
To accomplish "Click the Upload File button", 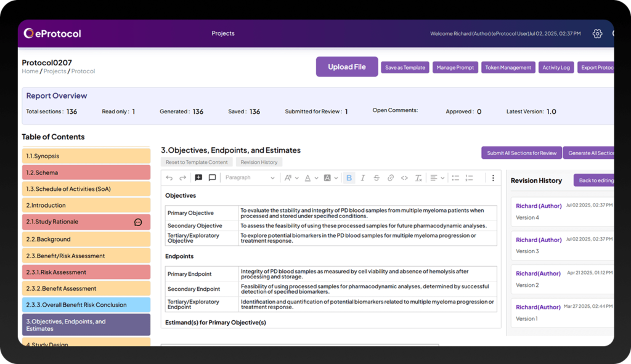I will [x=347, y=67].
